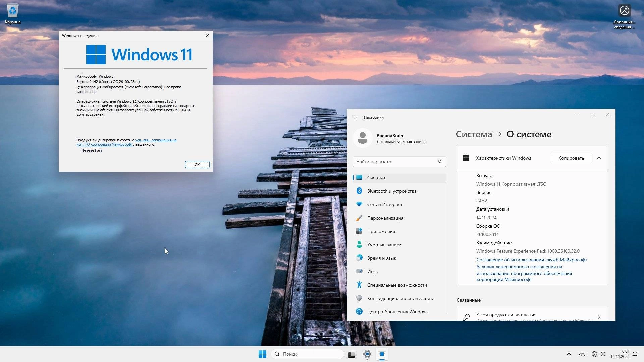The image size is (644, 362).
Task: Open Сеть и Интернет section
Action: 399,204
